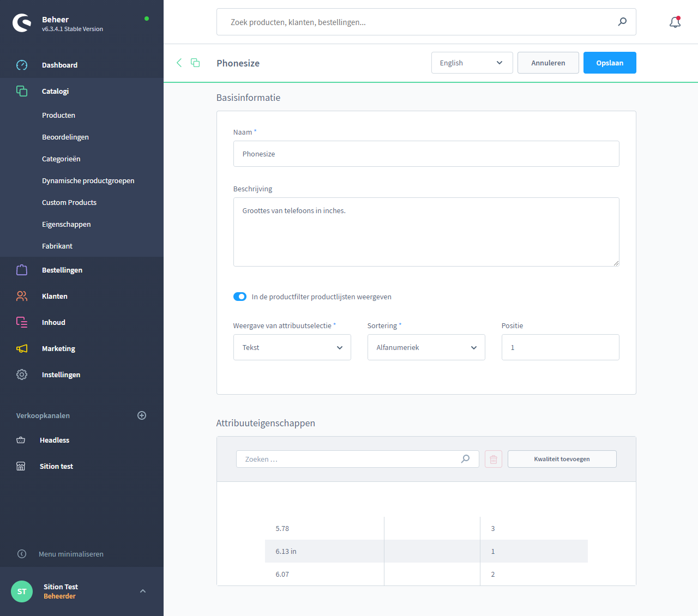
Task: Click the Opslaan button
Action: pos(609,63)
